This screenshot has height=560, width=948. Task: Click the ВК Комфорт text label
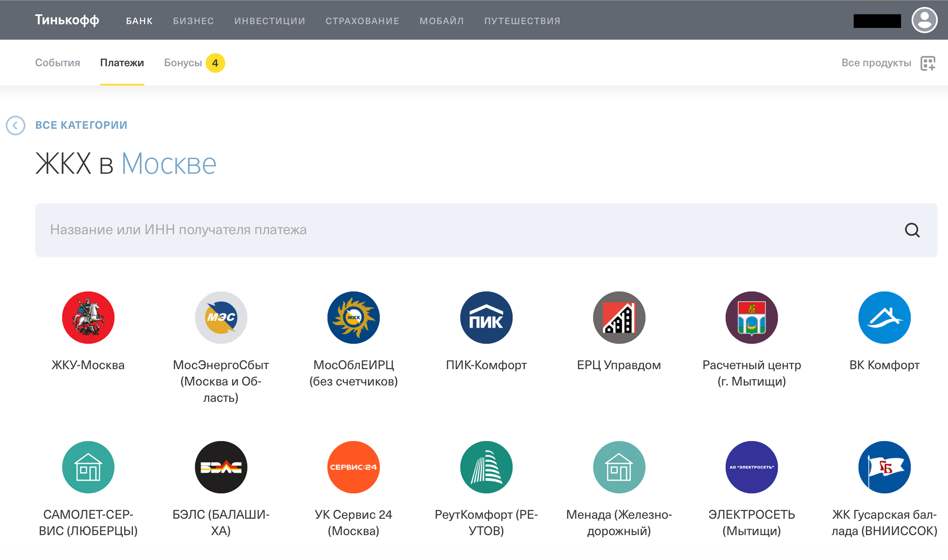click(x=884, y=365)
